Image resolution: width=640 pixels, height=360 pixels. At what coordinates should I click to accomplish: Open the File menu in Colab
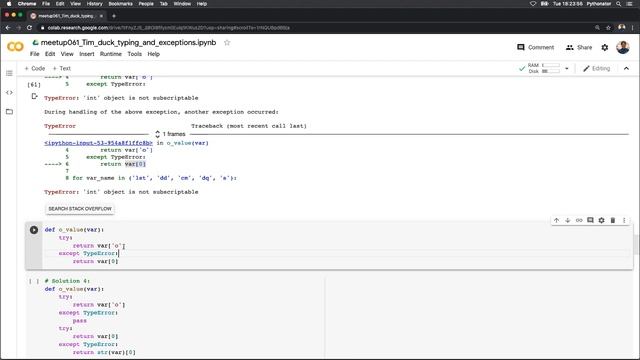(x=35, y=54)
